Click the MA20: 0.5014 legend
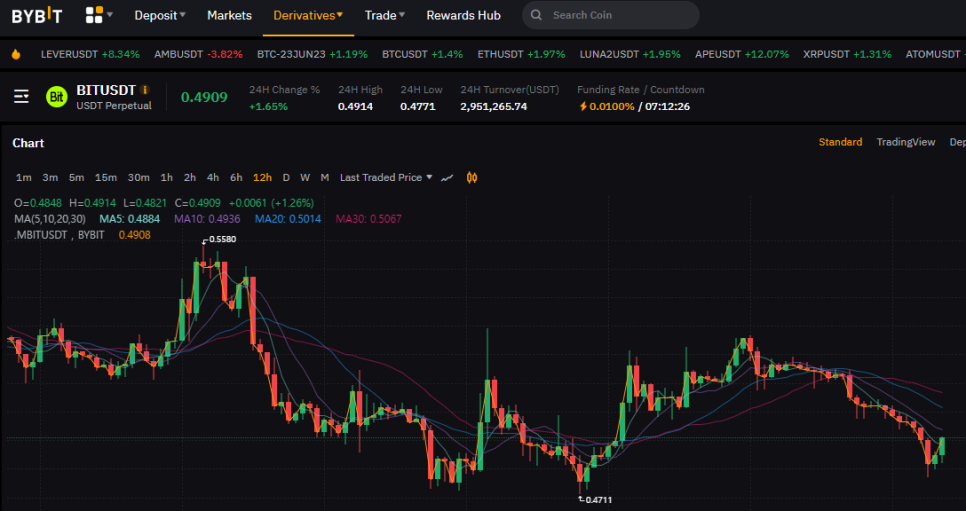 (x=288, y=219)
